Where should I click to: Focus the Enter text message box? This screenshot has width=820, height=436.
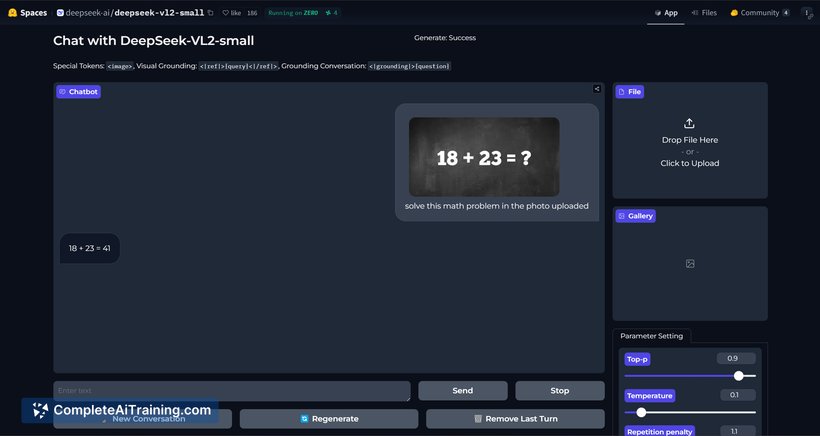coord(232,391)
